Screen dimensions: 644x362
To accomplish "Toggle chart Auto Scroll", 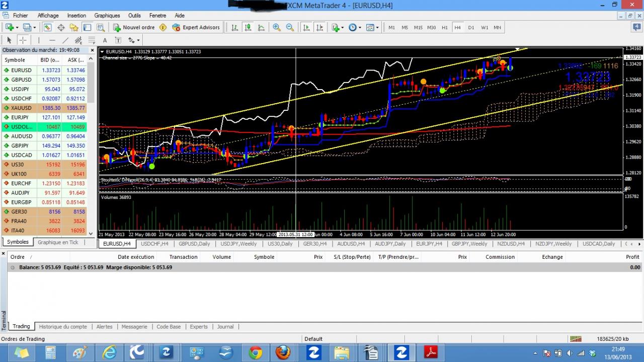I will (x=306, y=27).
